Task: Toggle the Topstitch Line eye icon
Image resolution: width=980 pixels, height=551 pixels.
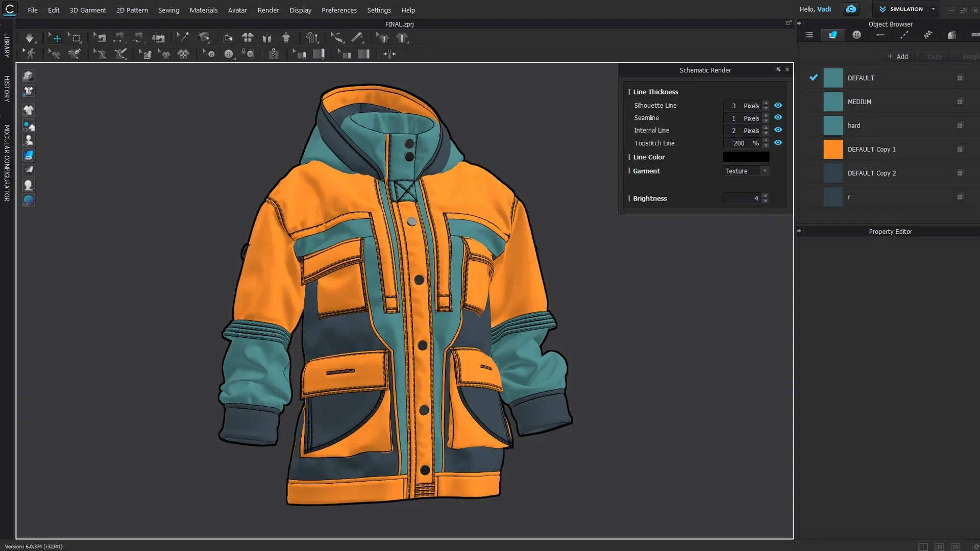Action: coord(778,143)
